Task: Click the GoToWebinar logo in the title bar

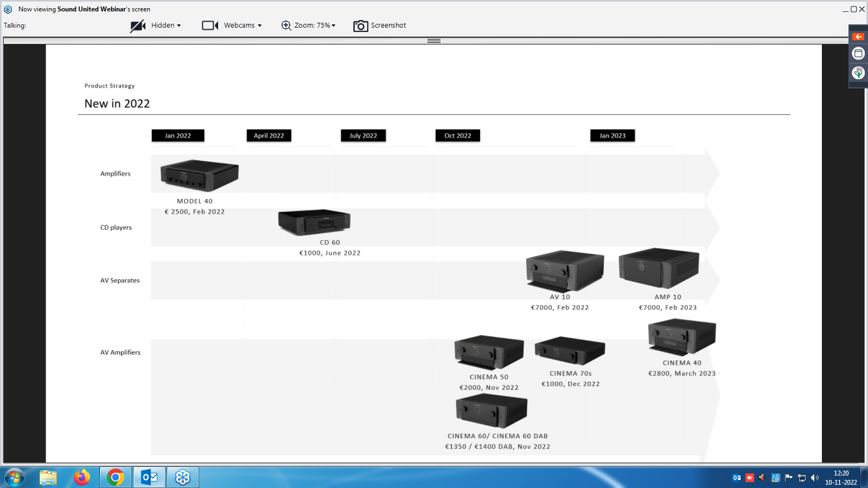Action: (8, 9)
